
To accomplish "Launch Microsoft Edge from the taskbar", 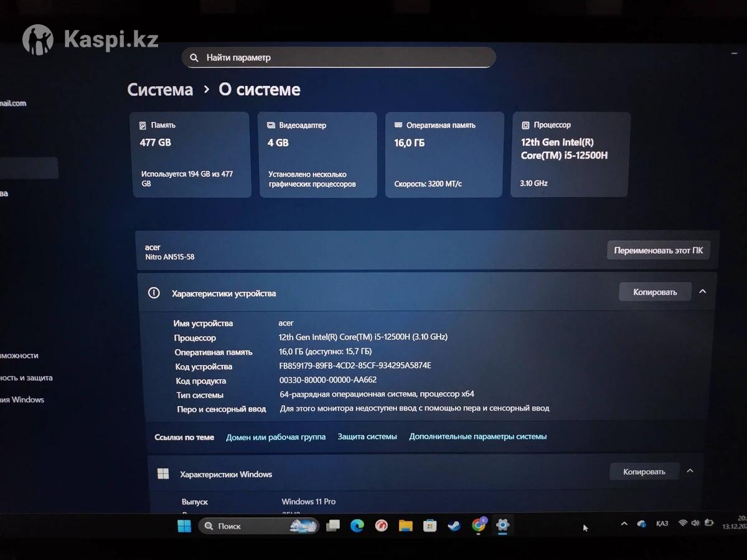I will click(x=357, y=526).
